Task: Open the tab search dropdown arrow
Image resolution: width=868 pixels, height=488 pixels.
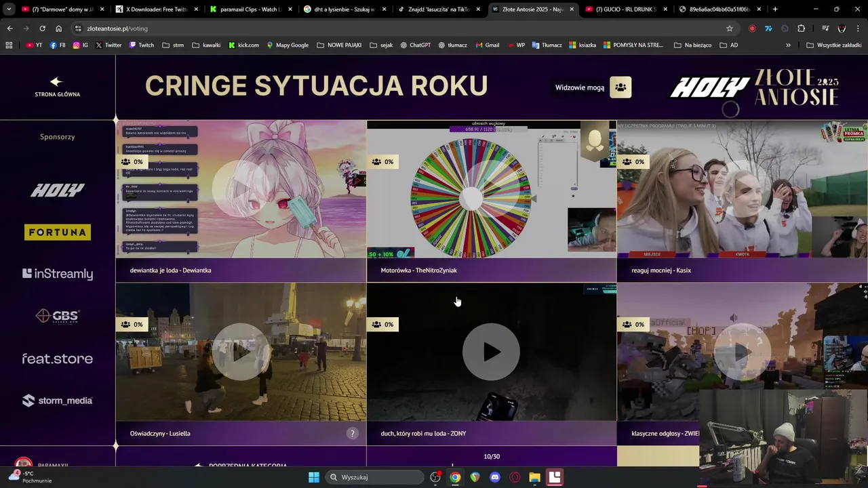Action: coord(8,9)
